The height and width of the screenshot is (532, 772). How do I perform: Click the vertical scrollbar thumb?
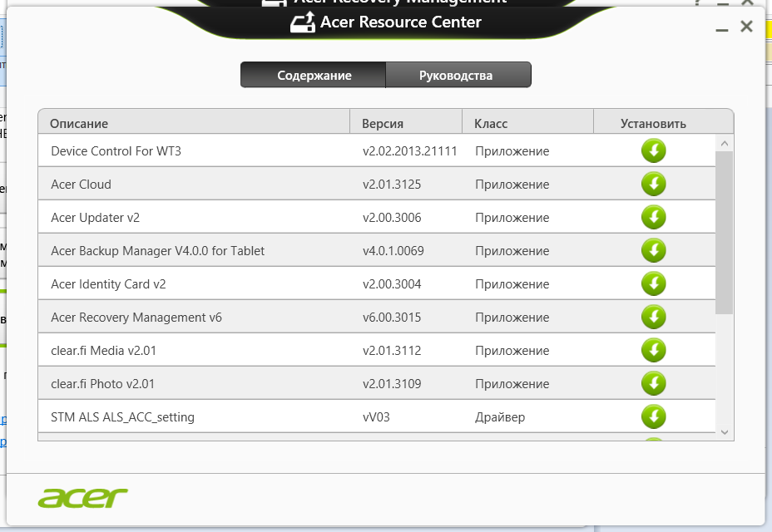(x=725, y=232)
